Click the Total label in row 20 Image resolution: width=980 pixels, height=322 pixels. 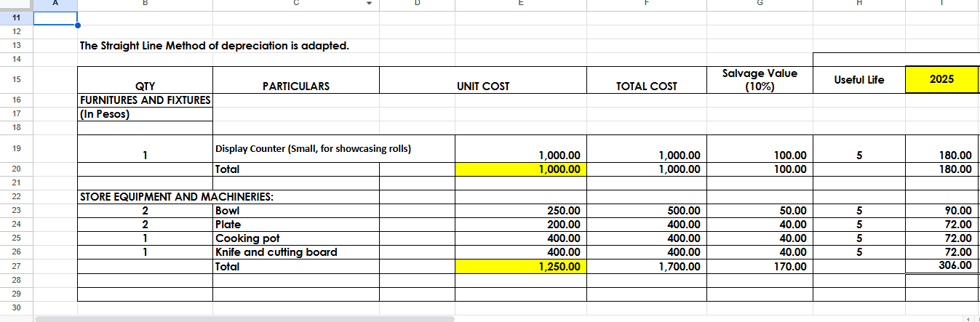(x=296, y=169)
